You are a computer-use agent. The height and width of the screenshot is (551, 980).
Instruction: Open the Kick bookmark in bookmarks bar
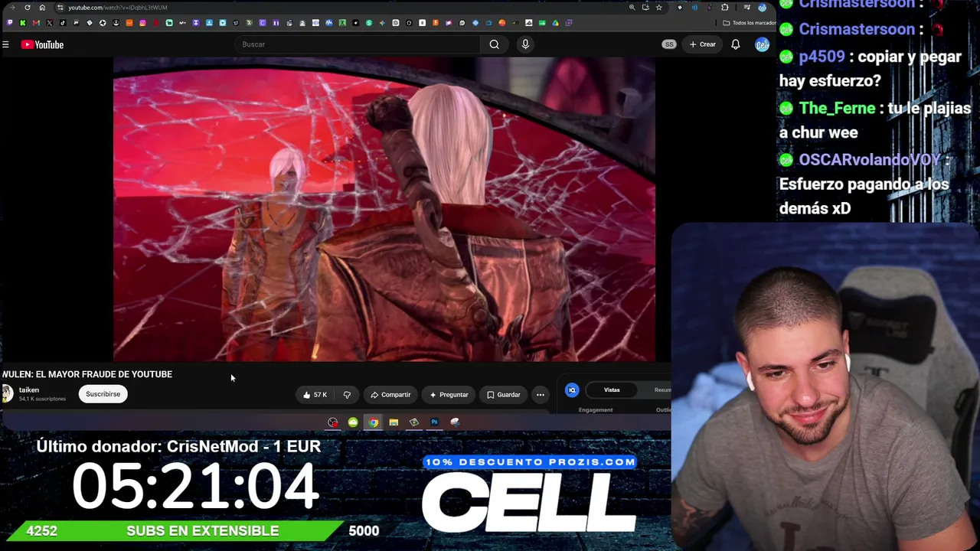click(x=23, y=23)
